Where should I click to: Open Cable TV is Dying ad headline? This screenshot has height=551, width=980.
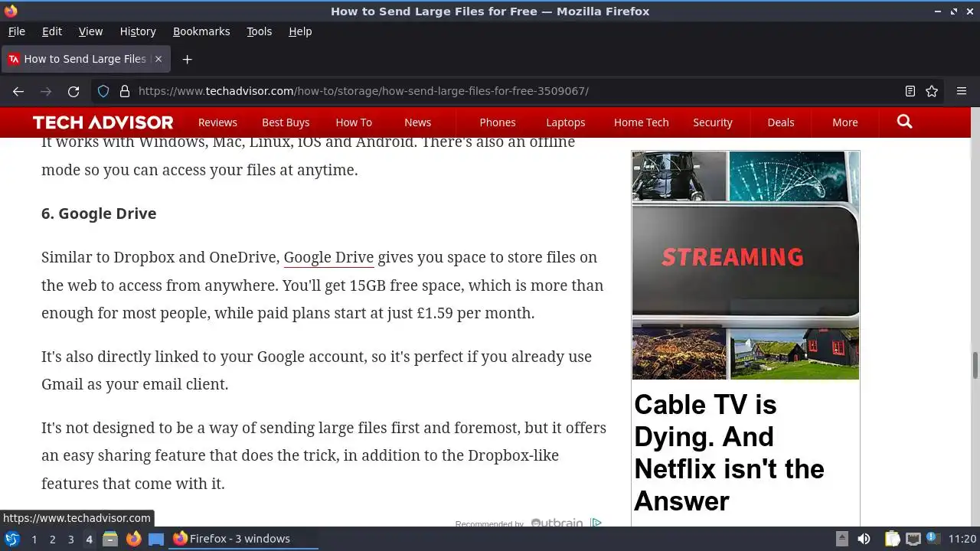coord(729,453)
